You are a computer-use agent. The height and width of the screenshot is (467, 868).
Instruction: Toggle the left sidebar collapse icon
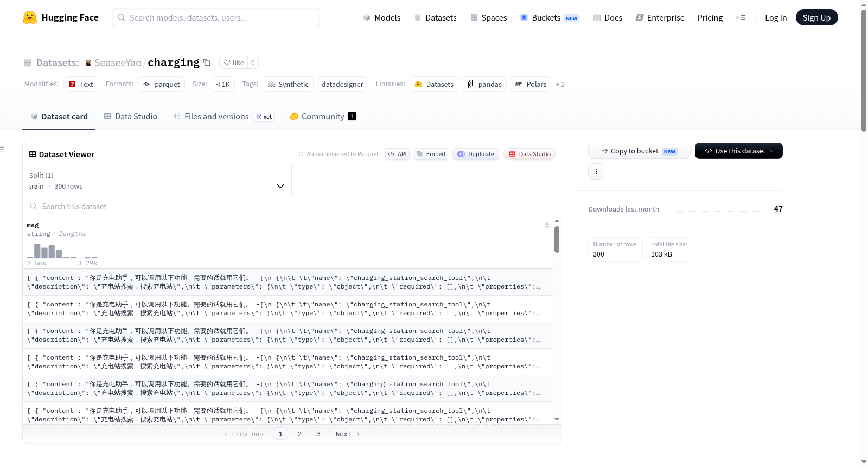[x=2, y=149]
